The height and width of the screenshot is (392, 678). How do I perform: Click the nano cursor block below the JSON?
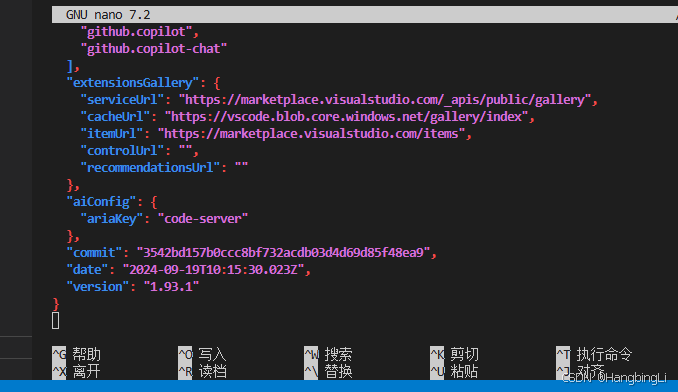coord(55,321)
